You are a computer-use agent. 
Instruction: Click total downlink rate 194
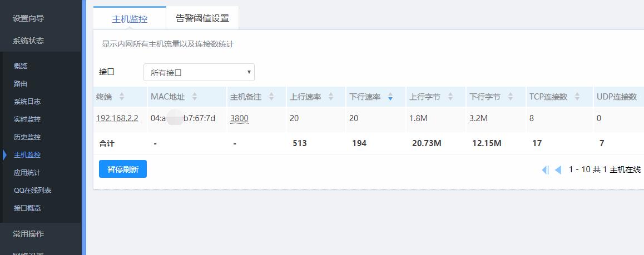(x=359, y=143)
